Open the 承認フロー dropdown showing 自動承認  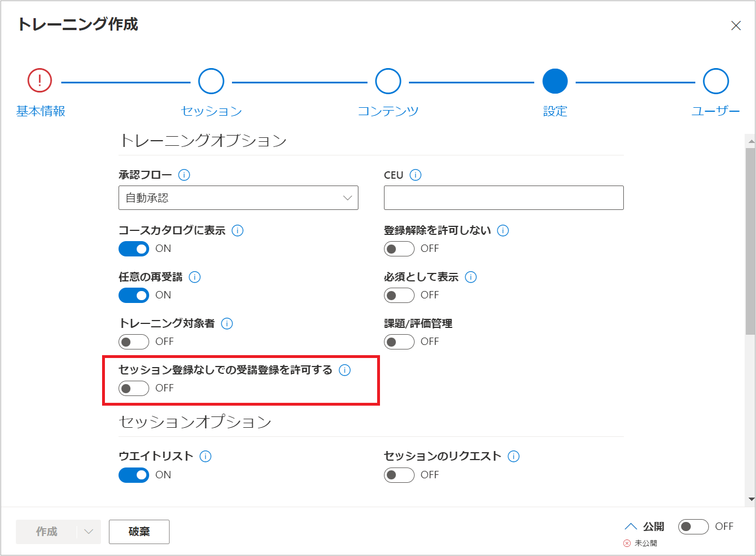[238, 197]
